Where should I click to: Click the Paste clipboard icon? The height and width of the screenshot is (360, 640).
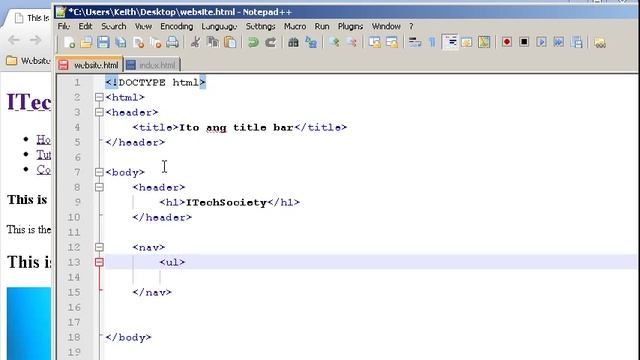pos(230,42)
